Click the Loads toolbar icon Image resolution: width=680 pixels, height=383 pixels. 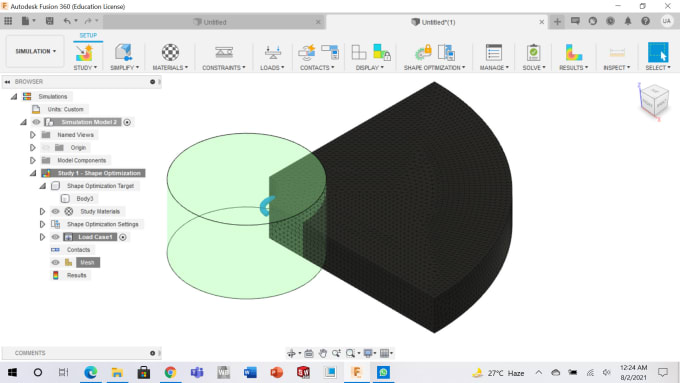pos(272,52)
